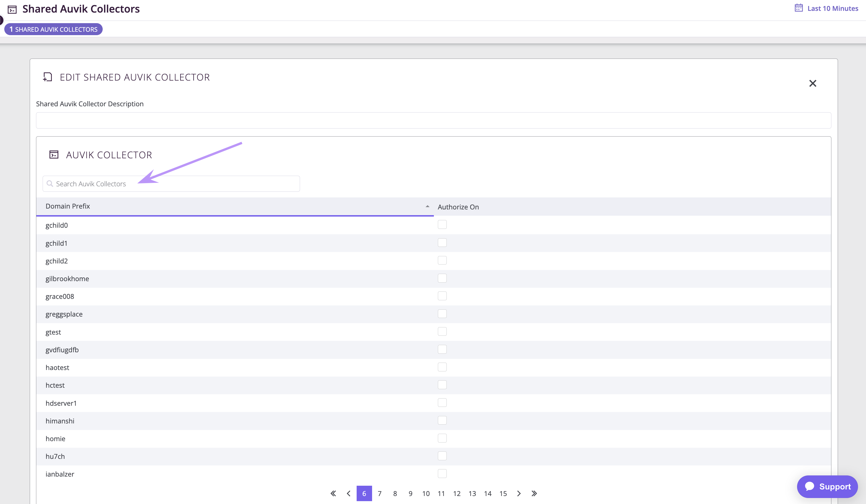Click the Authorize On column header
Screen dimensions: 866x504
(458, 207)
